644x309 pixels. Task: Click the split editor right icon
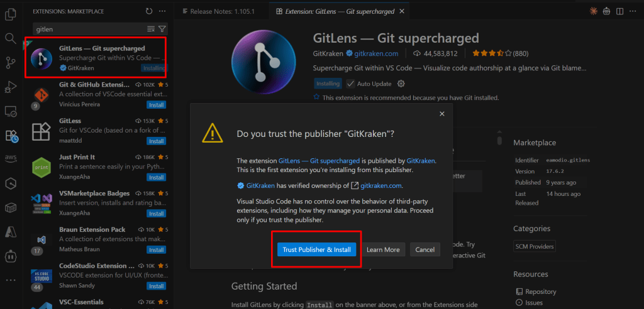pyautogui.click(x=620, y=11)
